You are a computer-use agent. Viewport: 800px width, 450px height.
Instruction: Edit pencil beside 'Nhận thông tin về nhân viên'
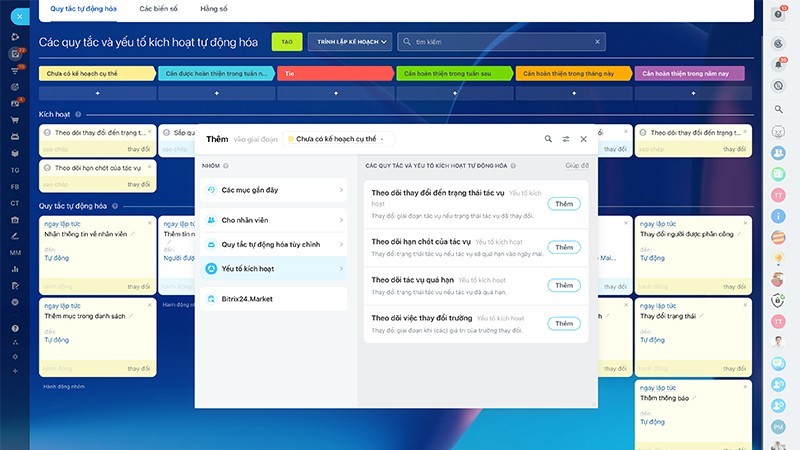pos(132,234)
